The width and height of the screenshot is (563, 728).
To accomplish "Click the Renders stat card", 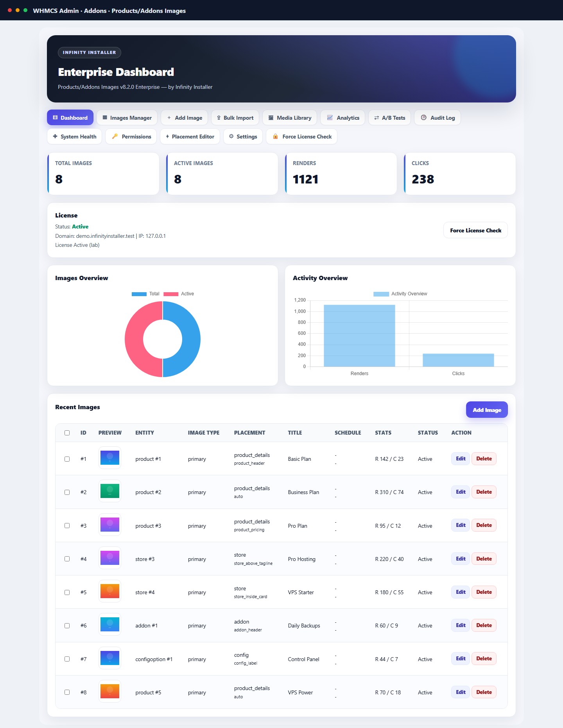I will tap(341, 173).
